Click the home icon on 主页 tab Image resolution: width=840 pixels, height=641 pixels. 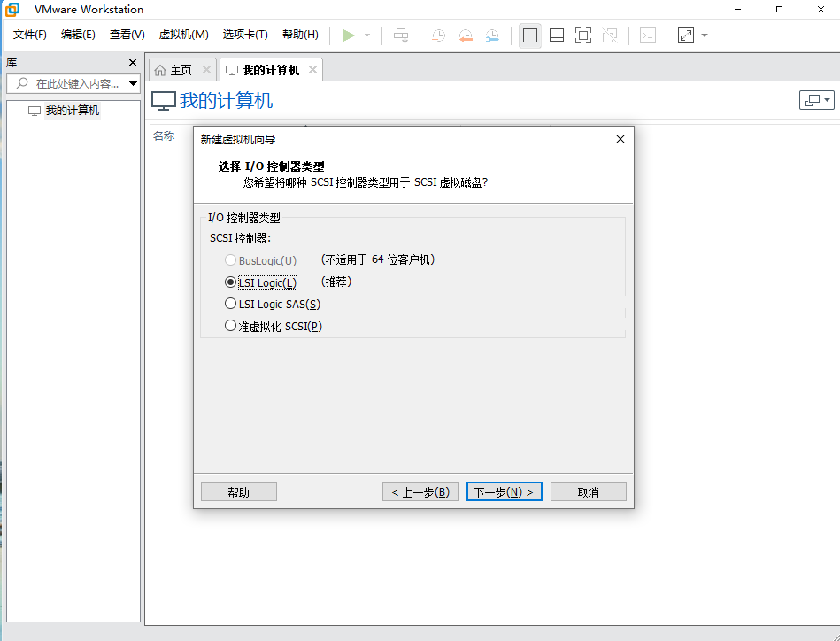[x=160, y=70]
